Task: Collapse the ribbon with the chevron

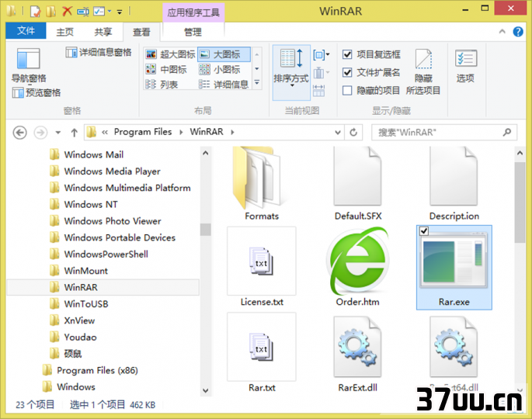Action: coord(502,32)
